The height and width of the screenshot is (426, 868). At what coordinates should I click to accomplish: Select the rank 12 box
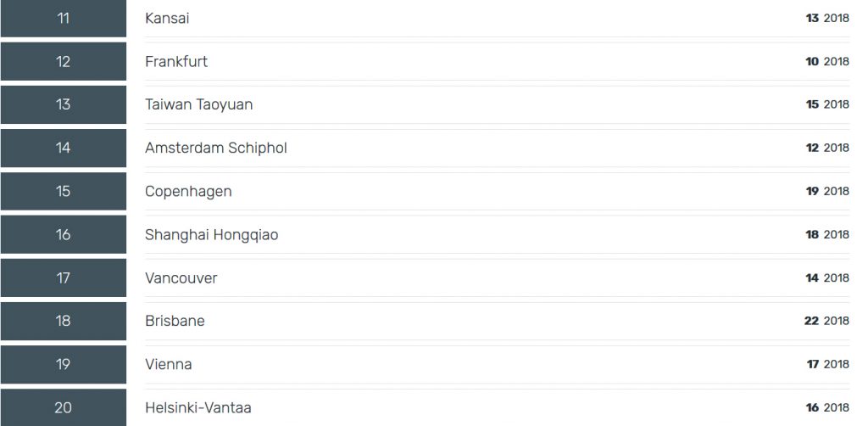(64, 61)
